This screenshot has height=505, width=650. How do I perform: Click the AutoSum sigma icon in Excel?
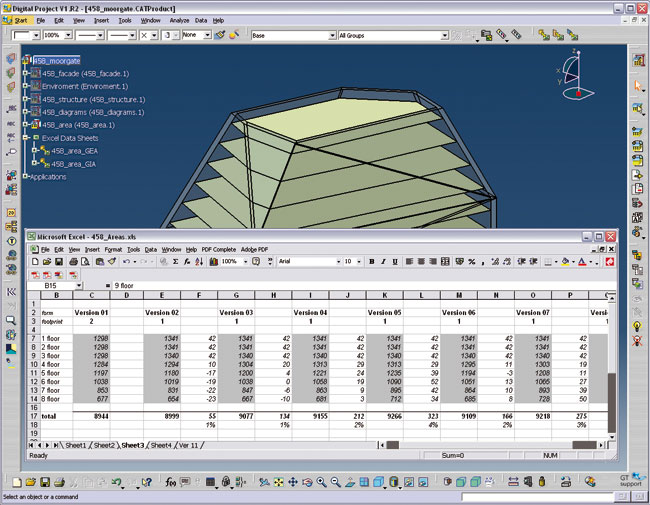click(x=176, y=261)
